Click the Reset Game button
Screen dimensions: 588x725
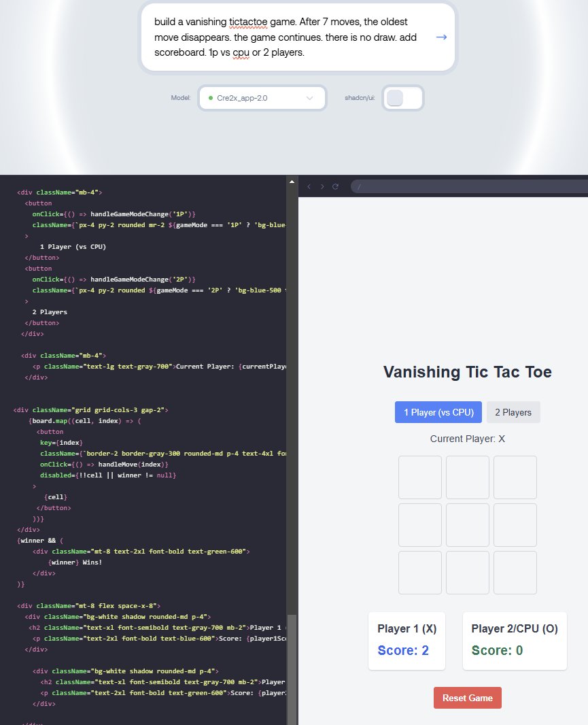click(x=468, y=698)
